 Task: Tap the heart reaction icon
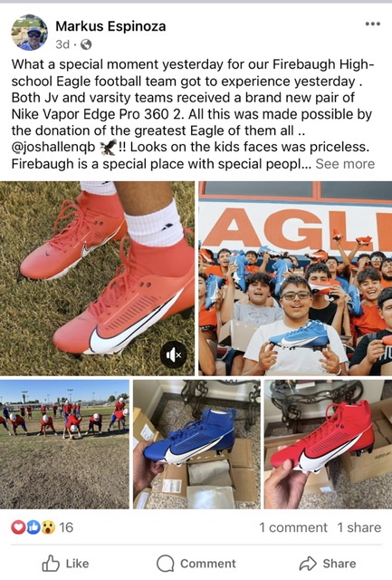pyautogui.click(x=18, y=527)
